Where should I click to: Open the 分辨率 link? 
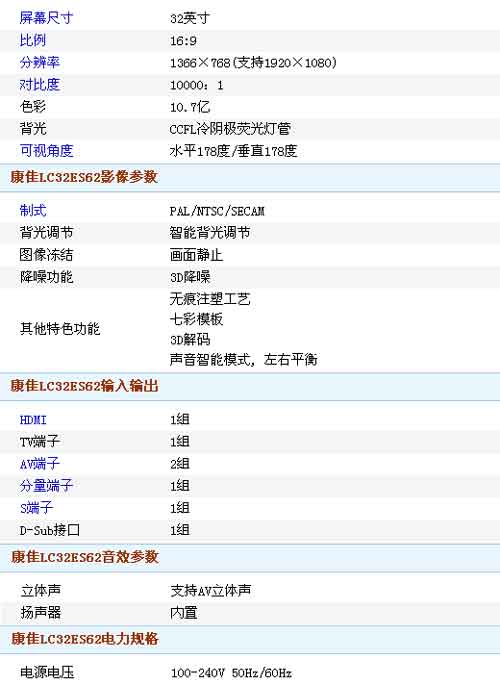pyautogui.click(x=40, y=62)
